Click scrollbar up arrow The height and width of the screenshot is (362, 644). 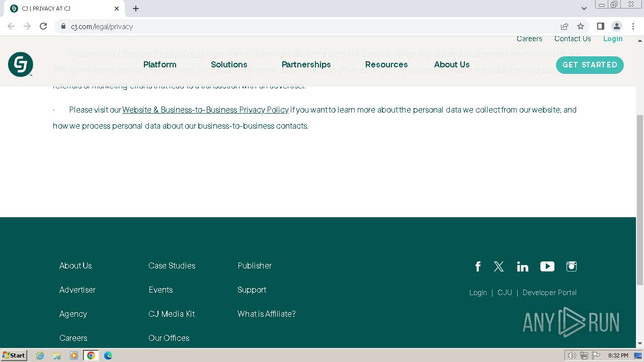(640, 40)
